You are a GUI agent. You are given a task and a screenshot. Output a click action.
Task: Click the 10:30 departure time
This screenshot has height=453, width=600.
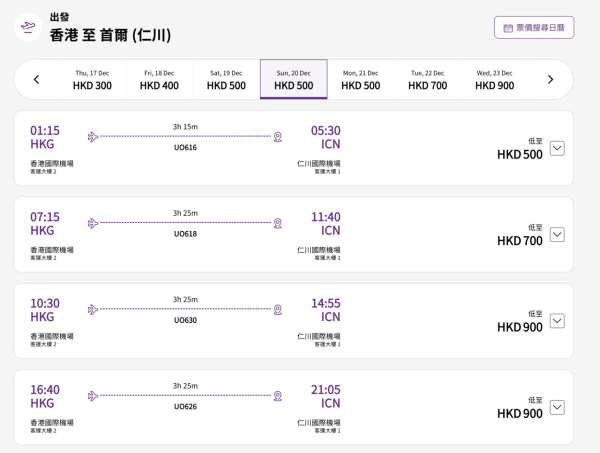click(45, 303)
